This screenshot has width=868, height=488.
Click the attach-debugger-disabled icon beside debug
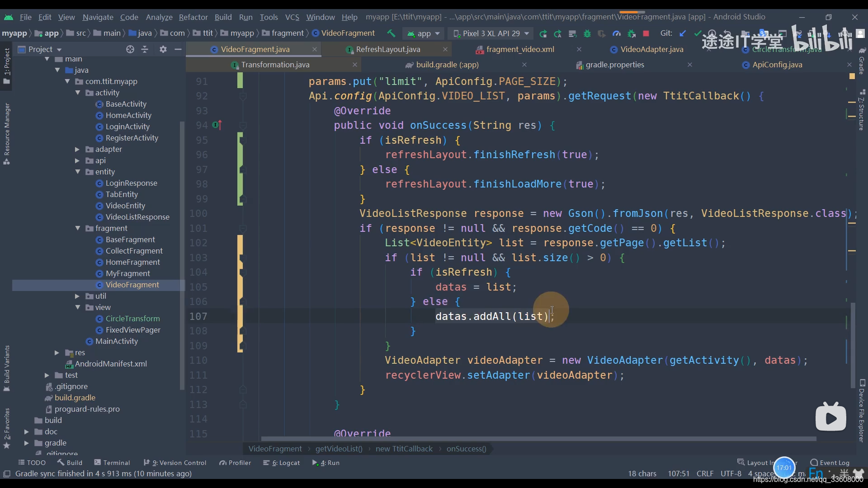point(602,33)
